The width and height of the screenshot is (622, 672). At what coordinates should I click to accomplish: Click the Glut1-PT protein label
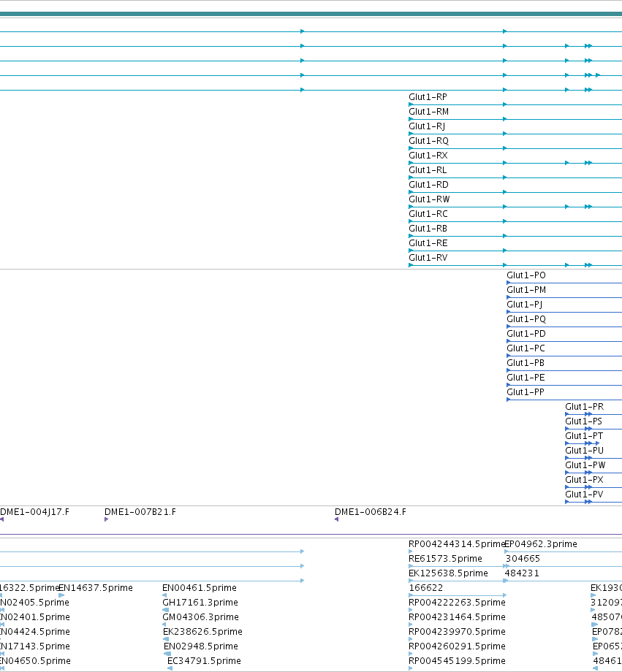coord(584,435)
